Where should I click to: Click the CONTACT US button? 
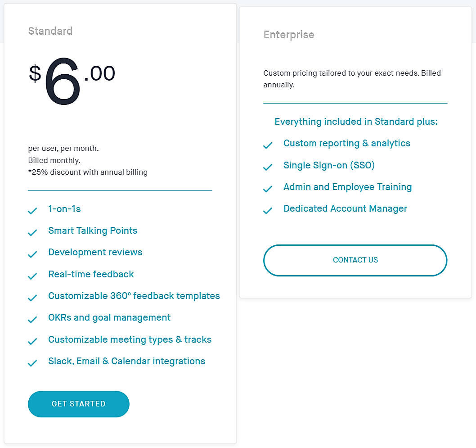pyautogui.click(x=355, y=260)
